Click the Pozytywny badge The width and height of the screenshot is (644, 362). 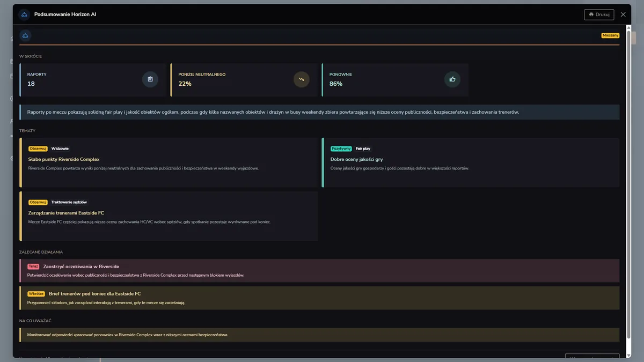tap(341, 149)
